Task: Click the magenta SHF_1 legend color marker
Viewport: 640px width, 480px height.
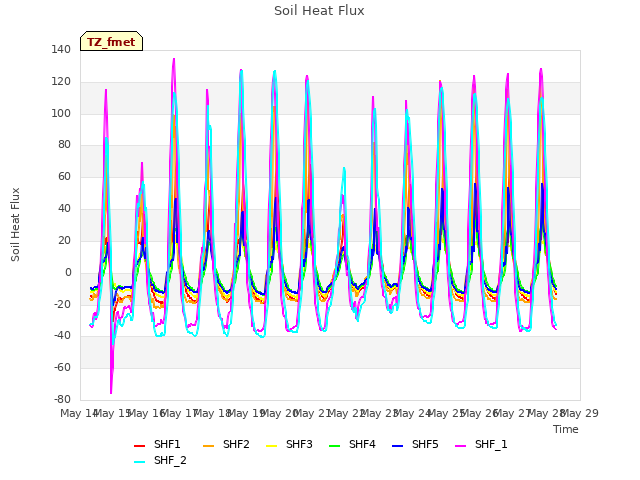Action: (x=460, y=446)
